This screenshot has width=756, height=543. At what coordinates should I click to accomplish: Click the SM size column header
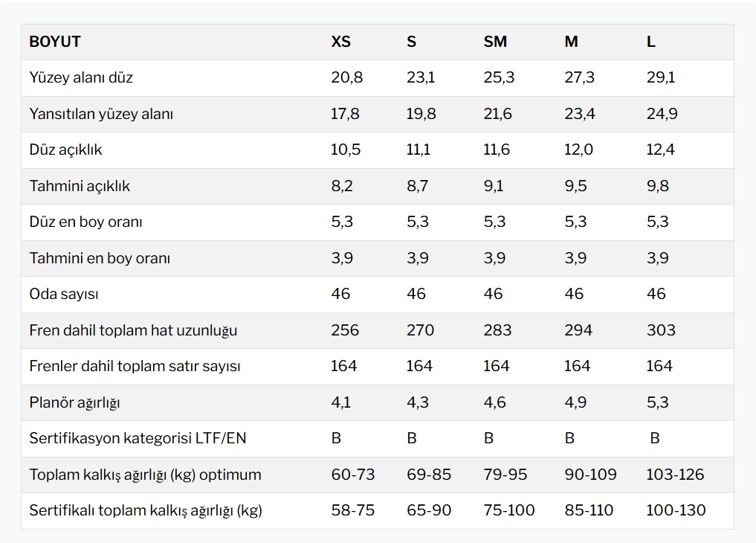(495, 42)
